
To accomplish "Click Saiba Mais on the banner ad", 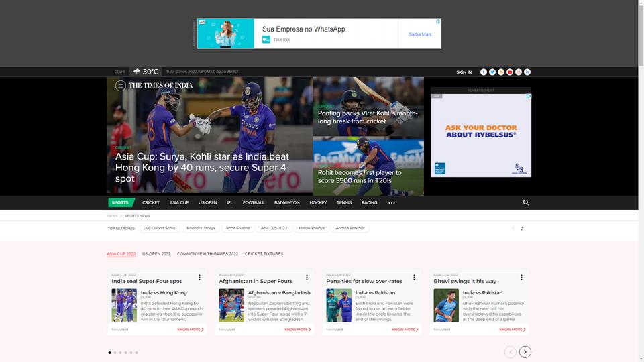I will pyautogui.click(x=420, y=34).
